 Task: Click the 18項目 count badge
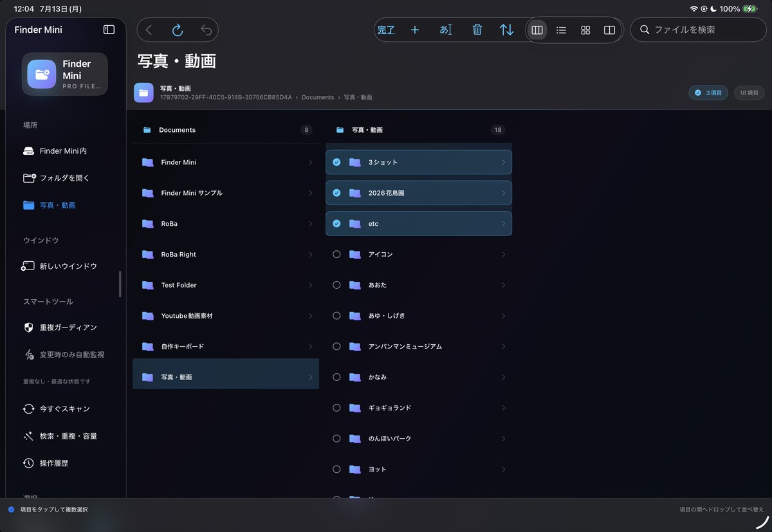[x=749, y=93]
